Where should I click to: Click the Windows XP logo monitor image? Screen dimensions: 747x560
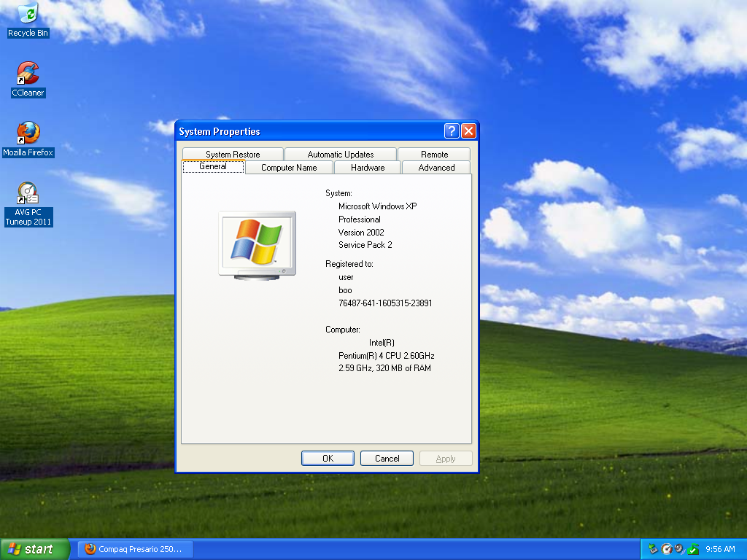(x=258, y=245)
